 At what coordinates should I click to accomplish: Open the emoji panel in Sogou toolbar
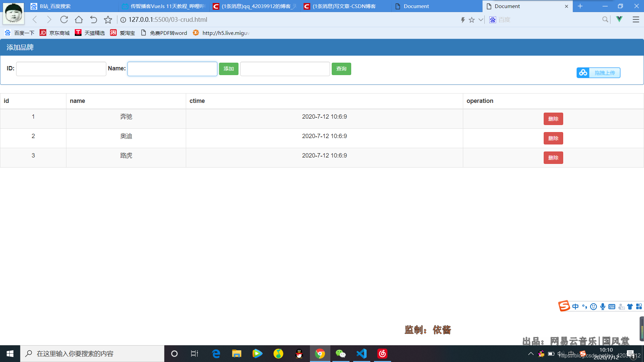593,306
